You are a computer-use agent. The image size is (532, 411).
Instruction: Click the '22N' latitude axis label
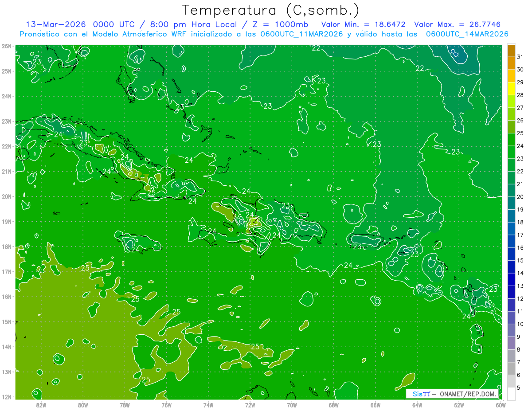point(7,146)
